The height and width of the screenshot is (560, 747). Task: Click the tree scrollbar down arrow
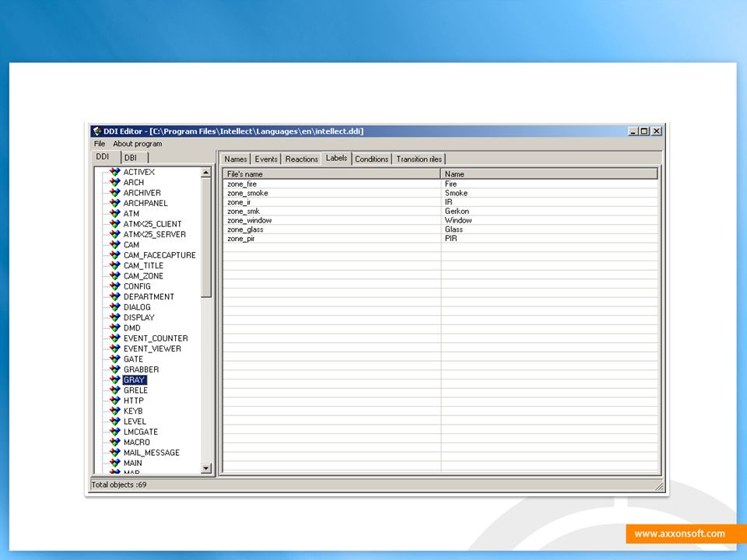point(206,468)
